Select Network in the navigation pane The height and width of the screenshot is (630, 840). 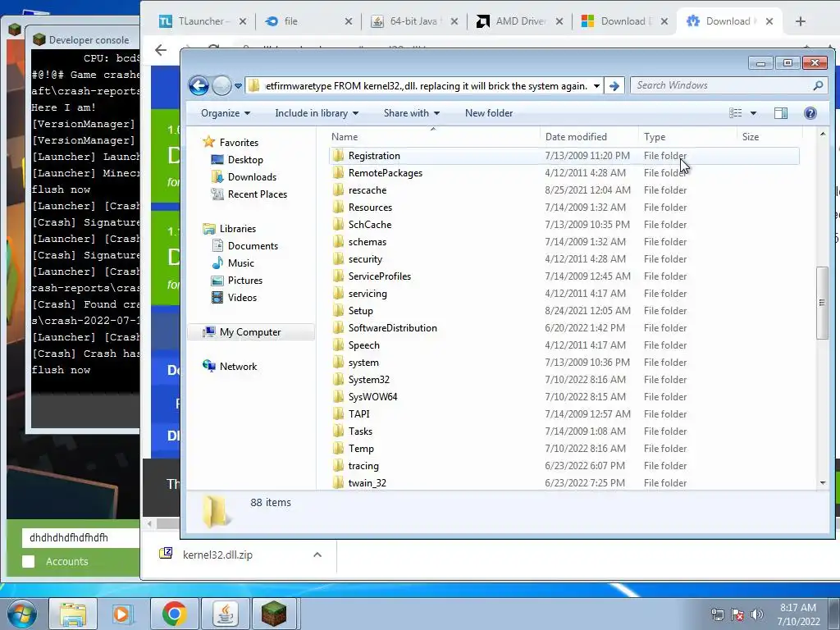[x=230, y=367]
